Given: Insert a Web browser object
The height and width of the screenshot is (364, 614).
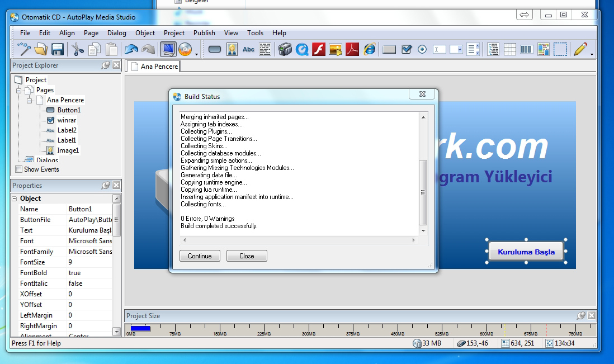Looking at the screenshot, I should [x=369, y=49].
